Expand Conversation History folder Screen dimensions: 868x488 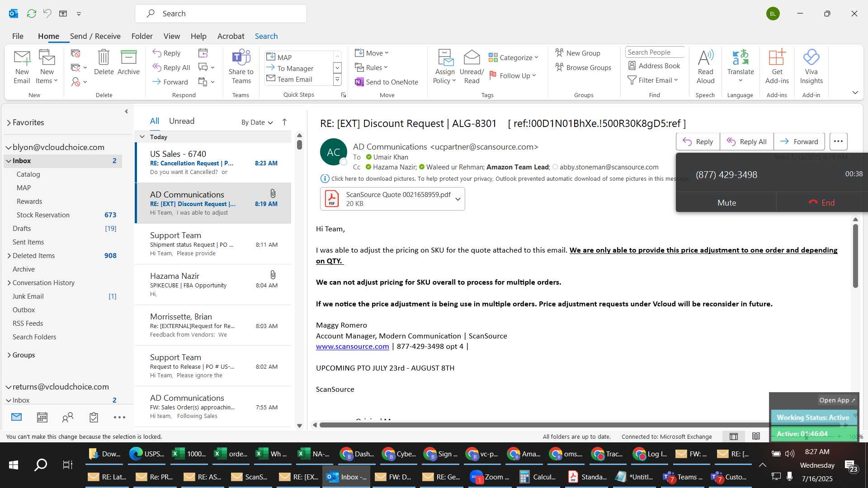pos(9,283)
